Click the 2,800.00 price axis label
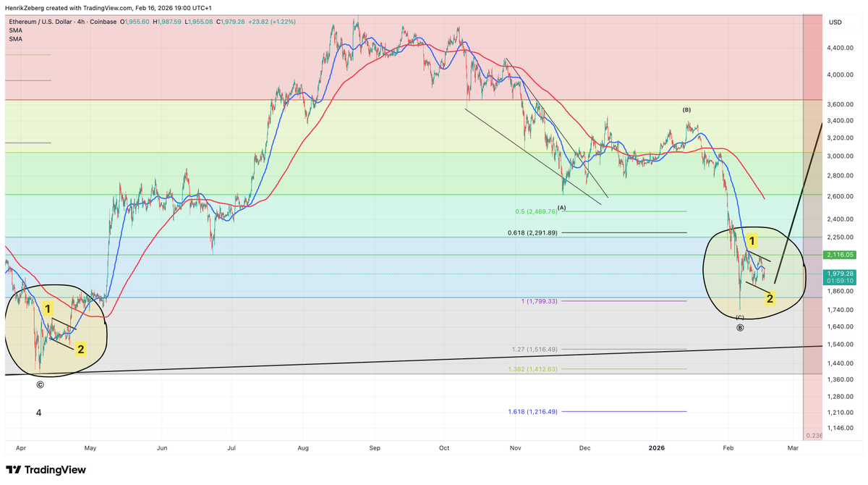This screenshot has height=485, width=868. tap(841, 176)
